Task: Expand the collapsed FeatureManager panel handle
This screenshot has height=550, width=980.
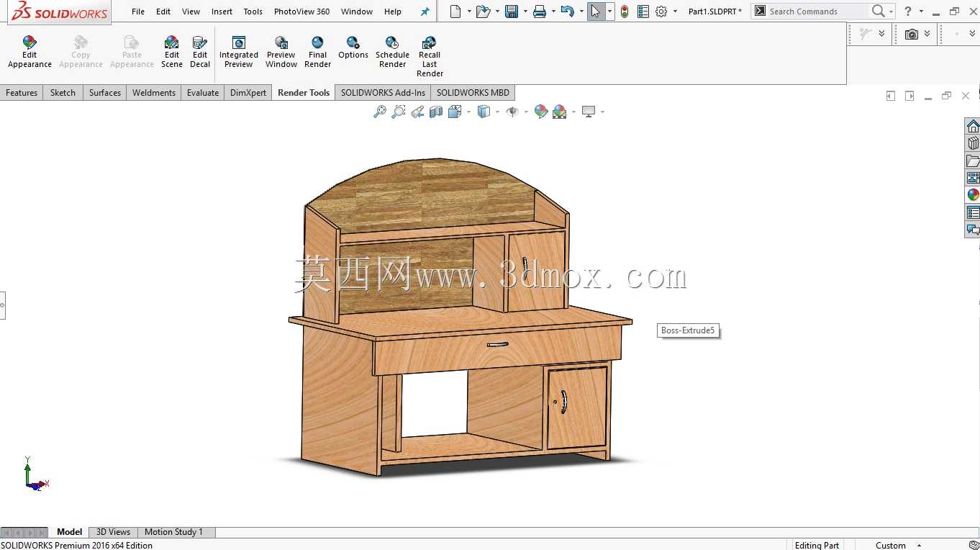Action: tap(2, 305)
